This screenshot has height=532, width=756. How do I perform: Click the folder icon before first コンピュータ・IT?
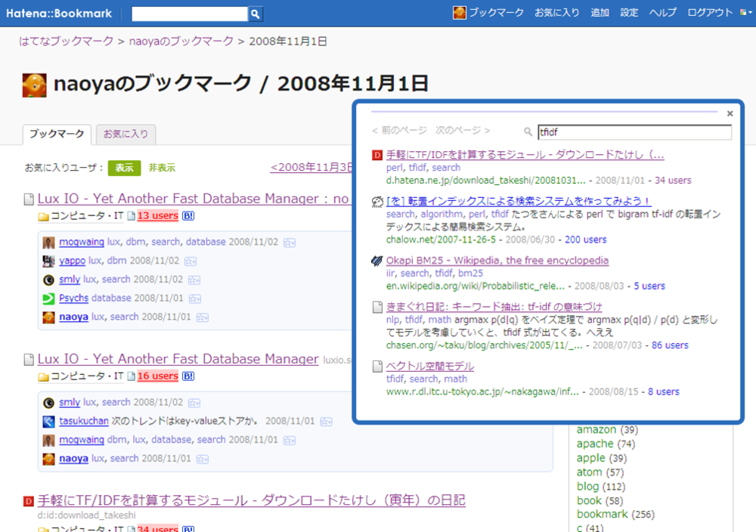43,217
